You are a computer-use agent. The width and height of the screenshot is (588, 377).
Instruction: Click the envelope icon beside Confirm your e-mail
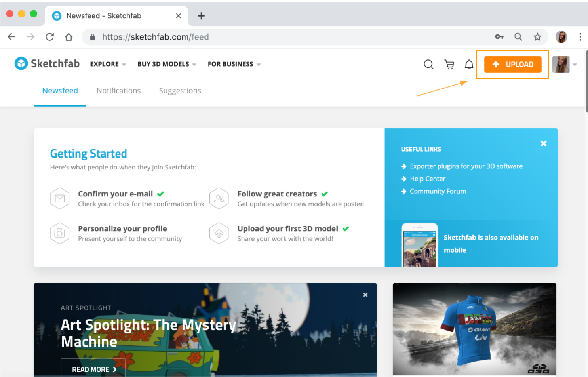coord(60,198)
